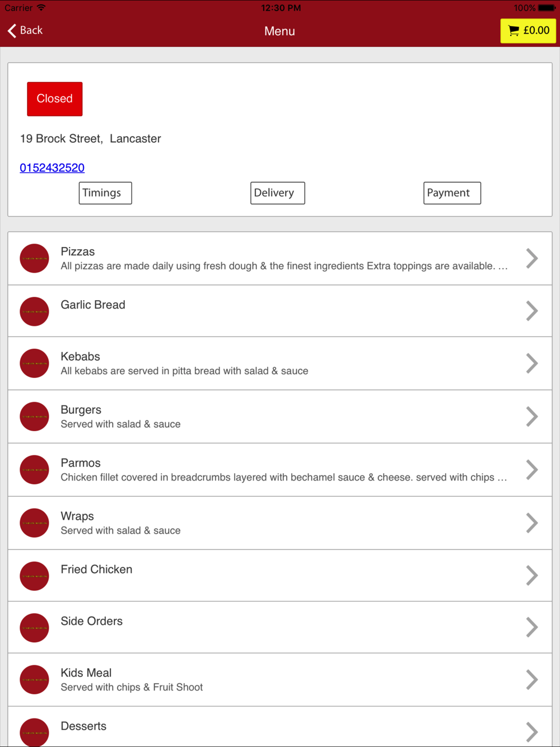Expand the Wraps row chevron
560x747 pixels.
[x=532, y=523]
